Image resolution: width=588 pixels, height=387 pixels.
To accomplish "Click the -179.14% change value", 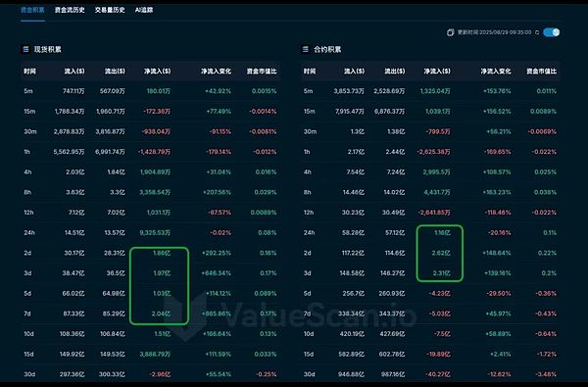I will [x=219, y=152].
